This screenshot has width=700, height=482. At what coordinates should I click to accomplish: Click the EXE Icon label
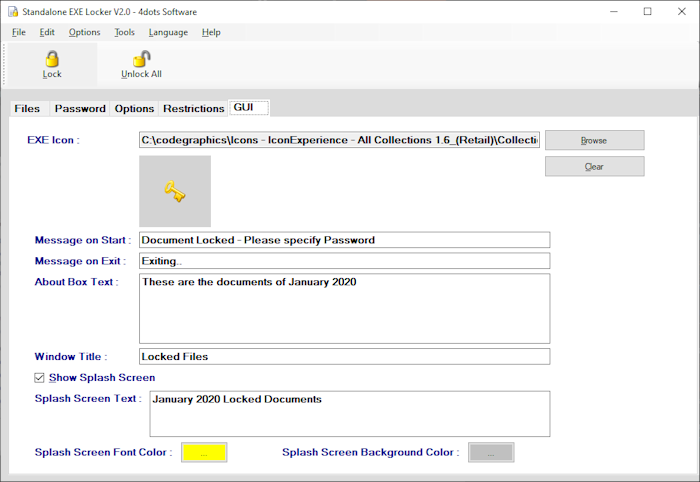pyautogui.click(x=53, y=140)
